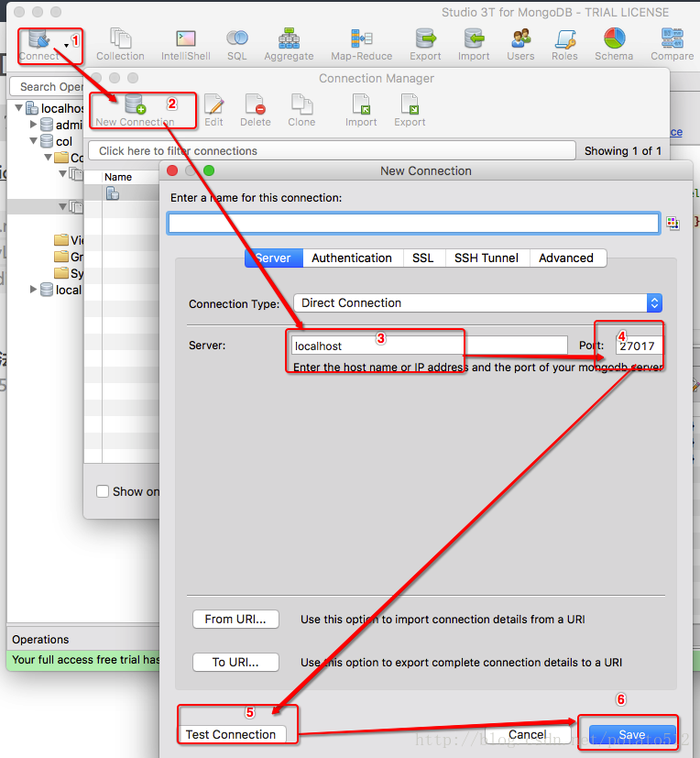Click the Server host field containing localhost
Image resolution: width=700 pixels, height=758 pixels.
(429, 346)
